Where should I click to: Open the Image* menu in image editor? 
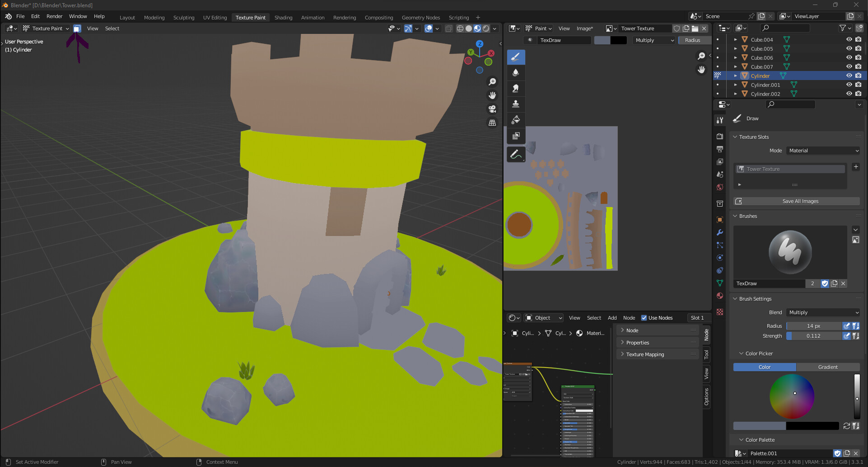pos(585,28)
